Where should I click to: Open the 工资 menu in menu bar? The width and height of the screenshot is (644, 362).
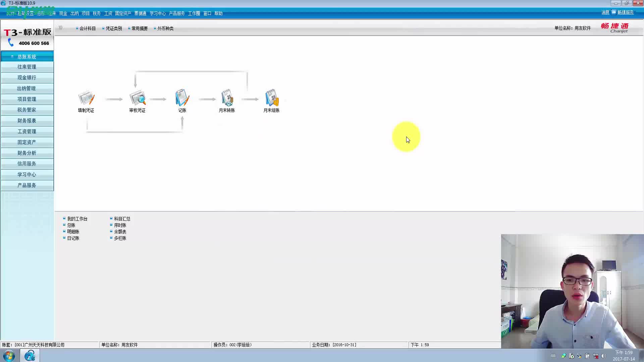coord(108,13)
